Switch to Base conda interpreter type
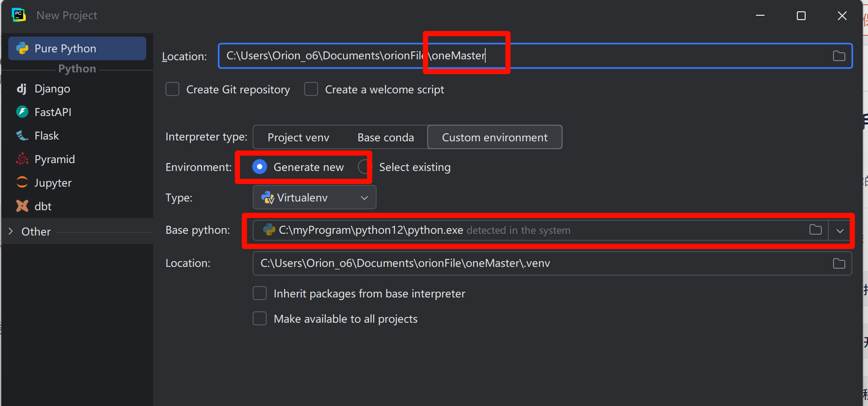The image size is (868, 406). click(386, 137)
